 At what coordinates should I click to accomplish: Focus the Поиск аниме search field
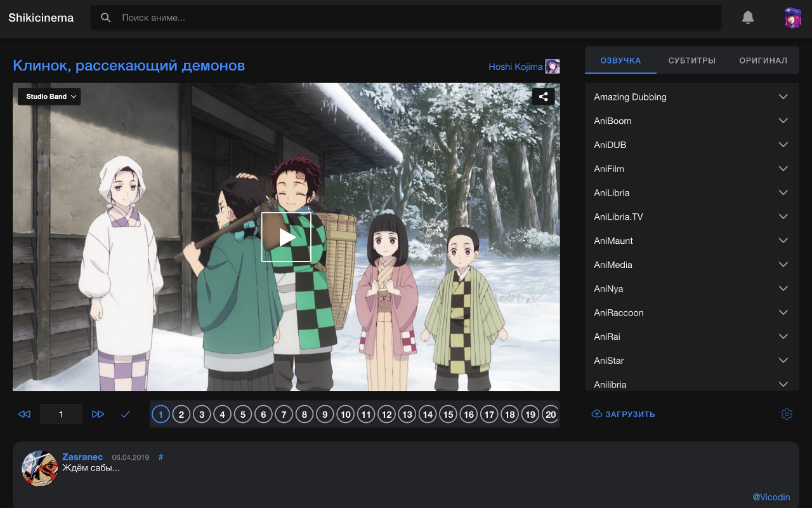point(406,18)
